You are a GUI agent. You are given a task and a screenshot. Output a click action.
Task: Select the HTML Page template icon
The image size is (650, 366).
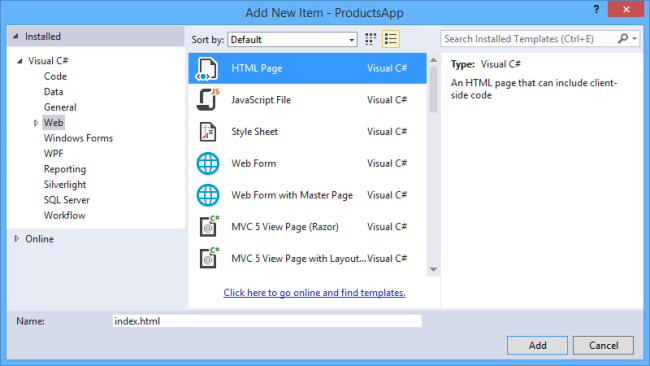[x=207, y=68]
